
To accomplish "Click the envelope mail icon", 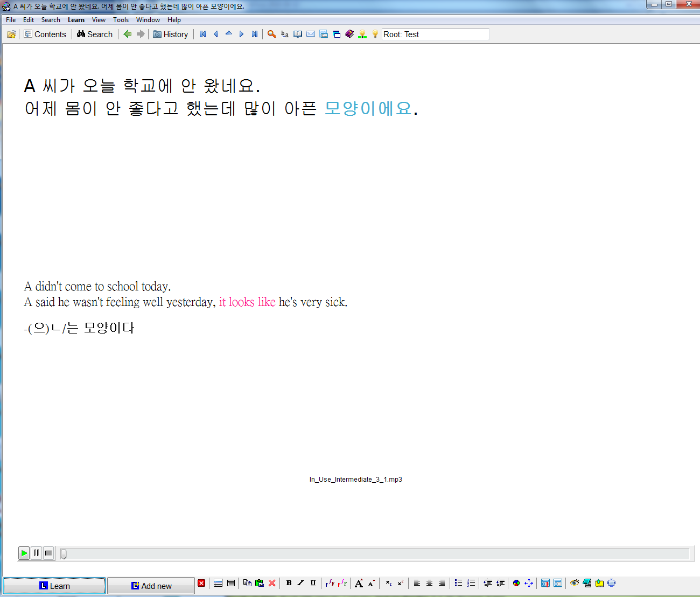I will click(311, 34).
